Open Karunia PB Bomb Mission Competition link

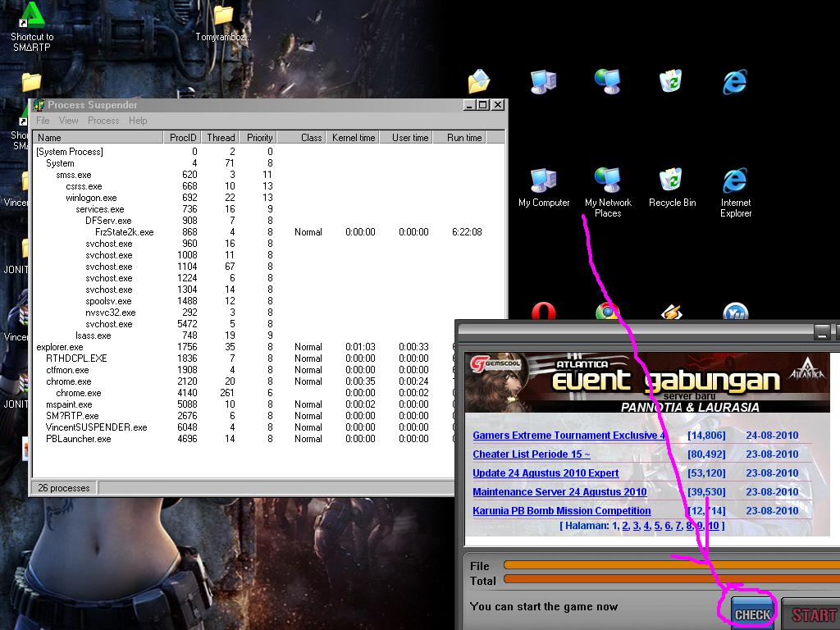click(561, 510)
